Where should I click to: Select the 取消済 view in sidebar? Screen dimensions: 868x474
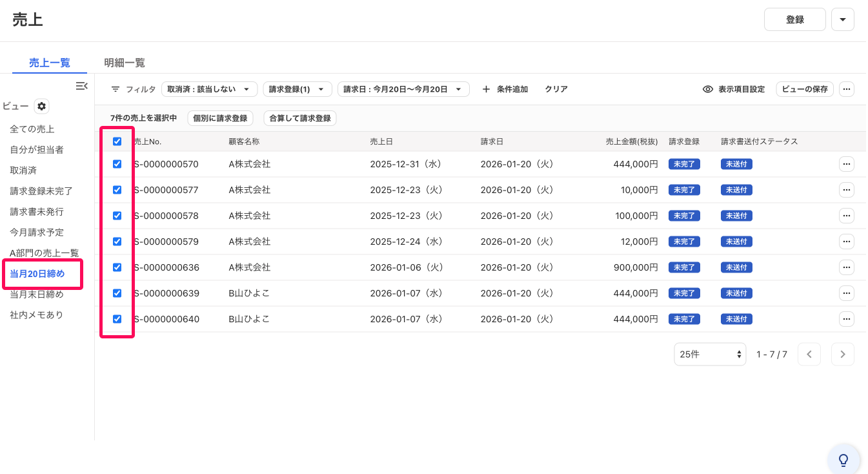coord(23,170)
